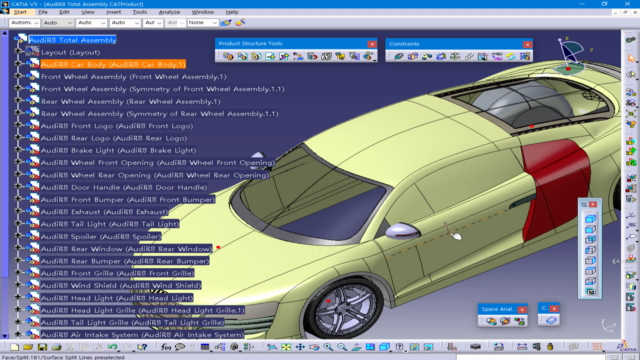640x360 pixels.
Task: Expand the AudiR8 Car Body tree node
Action: pos(18,64)
